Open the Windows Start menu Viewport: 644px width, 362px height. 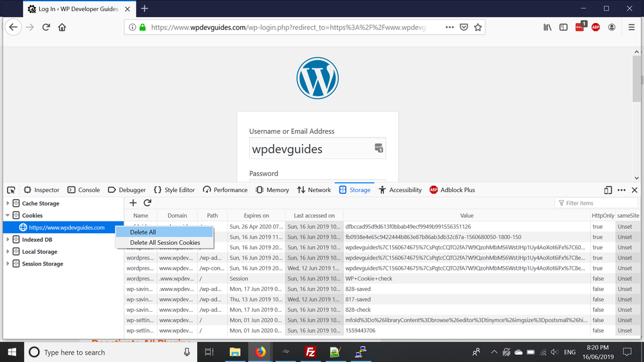pos(12,352)
